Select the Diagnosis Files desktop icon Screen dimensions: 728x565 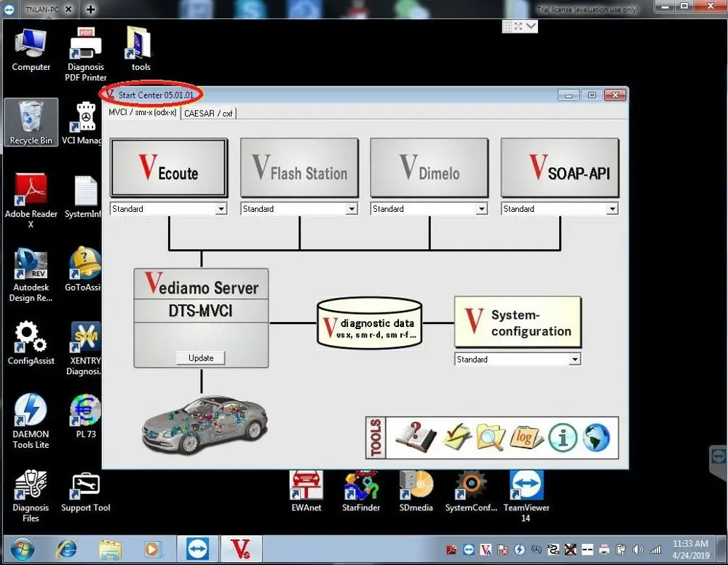pos(31,495)
